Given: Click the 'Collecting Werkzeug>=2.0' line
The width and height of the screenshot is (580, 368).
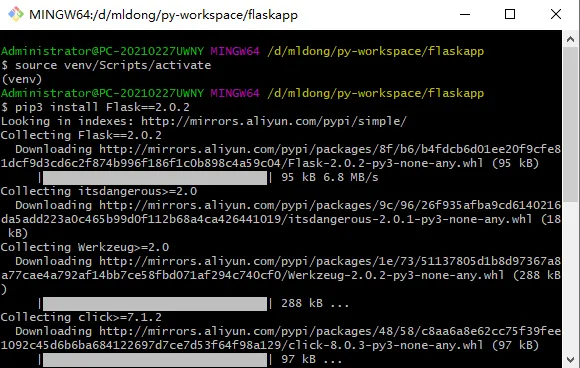Looking at the screenshot, I should coord(85,247).
